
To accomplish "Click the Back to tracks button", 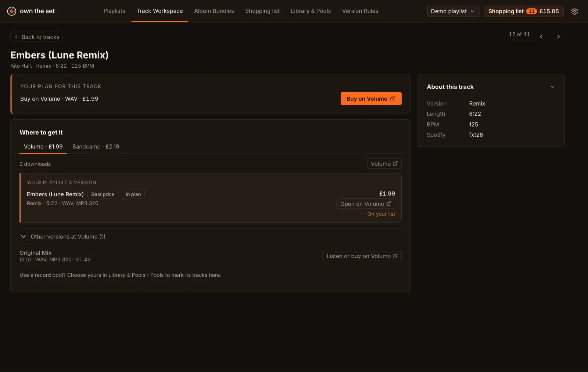I will coord(37,37).
